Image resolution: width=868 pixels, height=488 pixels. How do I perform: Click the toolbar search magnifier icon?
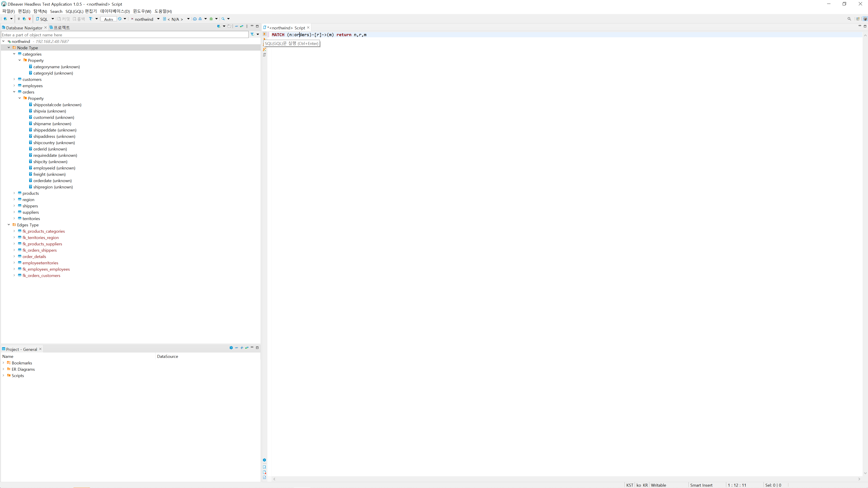pos(223,19)
